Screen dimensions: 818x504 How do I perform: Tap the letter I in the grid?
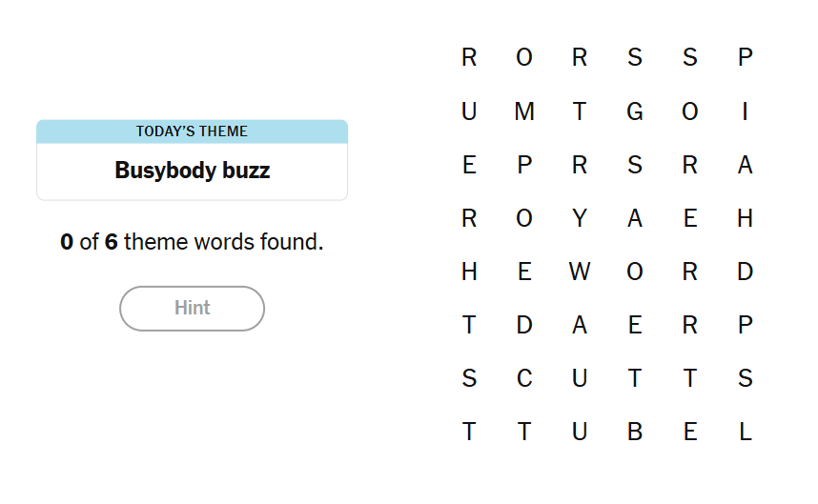(x=745, y=112)
